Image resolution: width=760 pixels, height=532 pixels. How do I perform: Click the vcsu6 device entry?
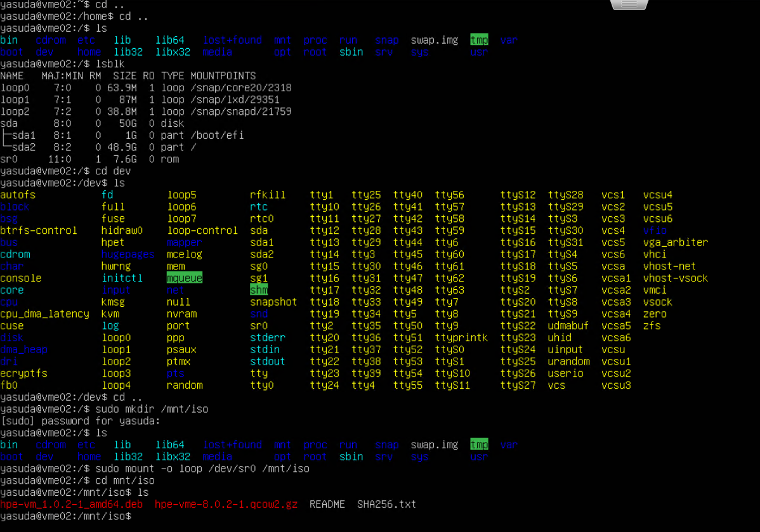pyautogui.click(x=658, y=219)
